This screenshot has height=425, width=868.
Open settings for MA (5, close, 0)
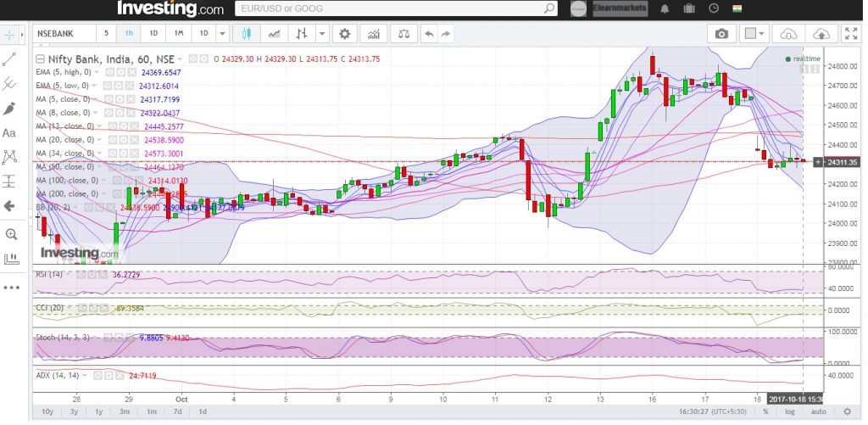pos(120,100)
